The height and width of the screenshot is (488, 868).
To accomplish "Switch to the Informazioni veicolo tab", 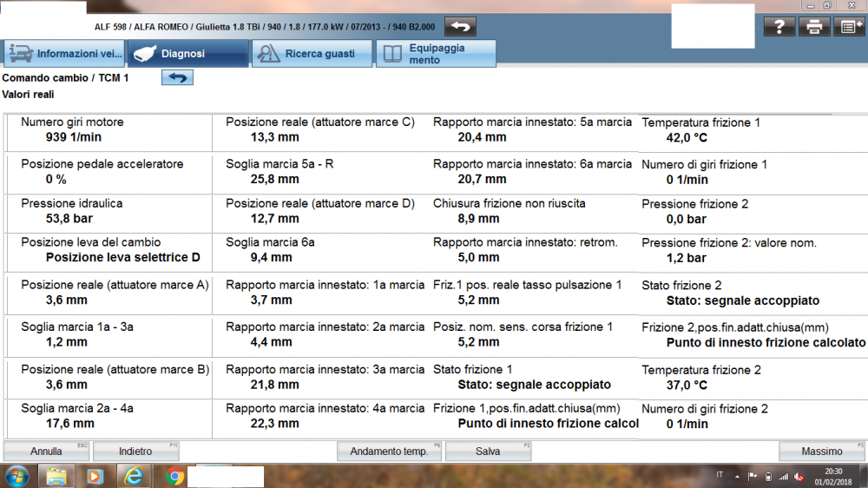I will pyautogui.click(x=64, y=54).
